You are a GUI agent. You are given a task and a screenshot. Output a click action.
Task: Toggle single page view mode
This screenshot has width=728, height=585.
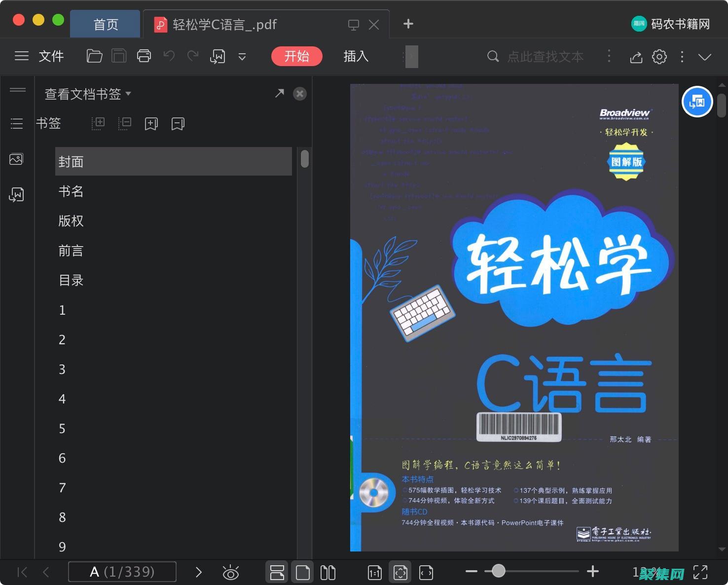coord(302,572)
